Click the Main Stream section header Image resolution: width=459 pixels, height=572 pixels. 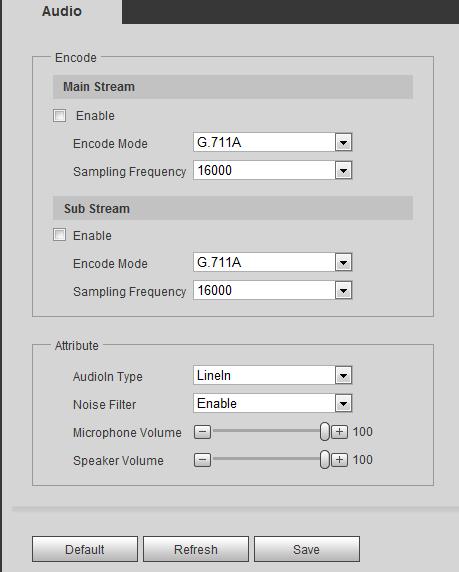233,87
